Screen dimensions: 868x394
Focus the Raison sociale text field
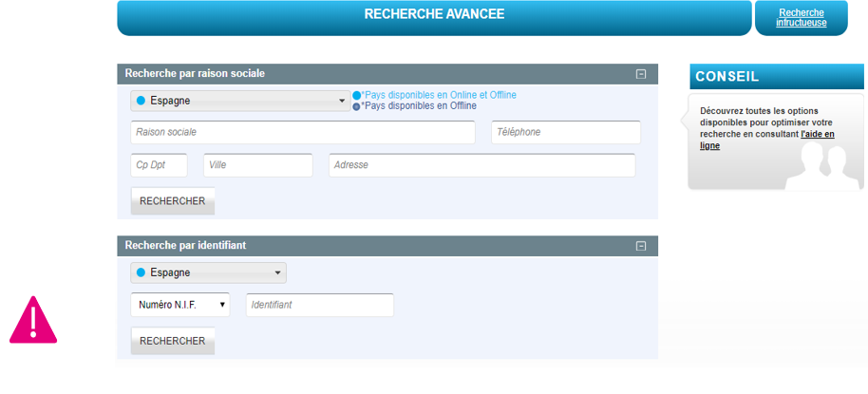302,133
